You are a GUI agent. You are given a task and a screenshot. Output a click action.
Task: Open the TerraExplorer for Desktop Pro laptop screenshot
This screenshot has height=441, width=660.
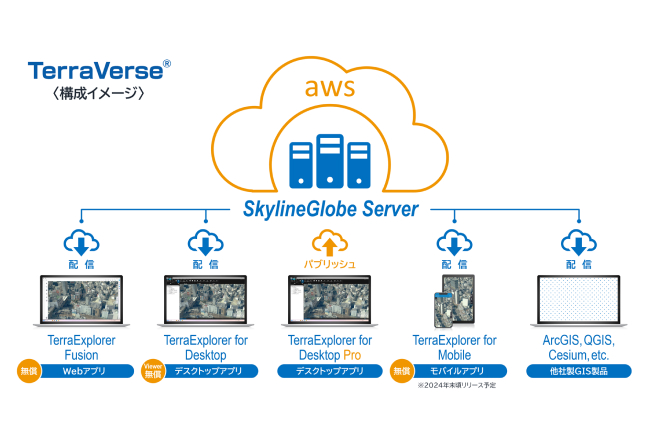click(x=329, y=301)
